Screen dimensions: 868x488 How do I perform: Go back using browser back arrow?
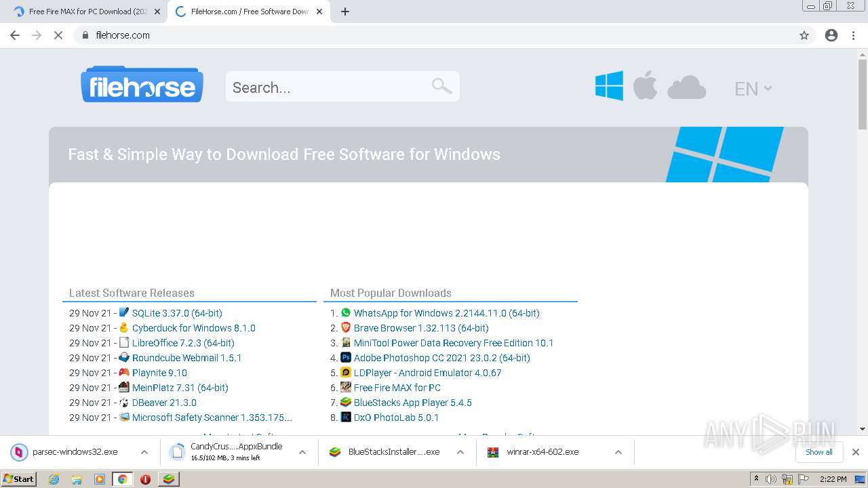15,35
